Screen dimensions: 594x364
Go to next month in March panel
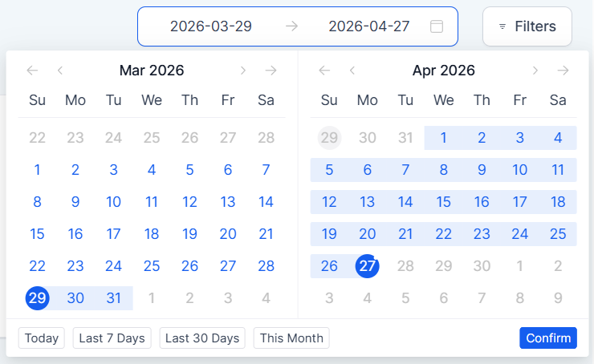pos(243,71)
